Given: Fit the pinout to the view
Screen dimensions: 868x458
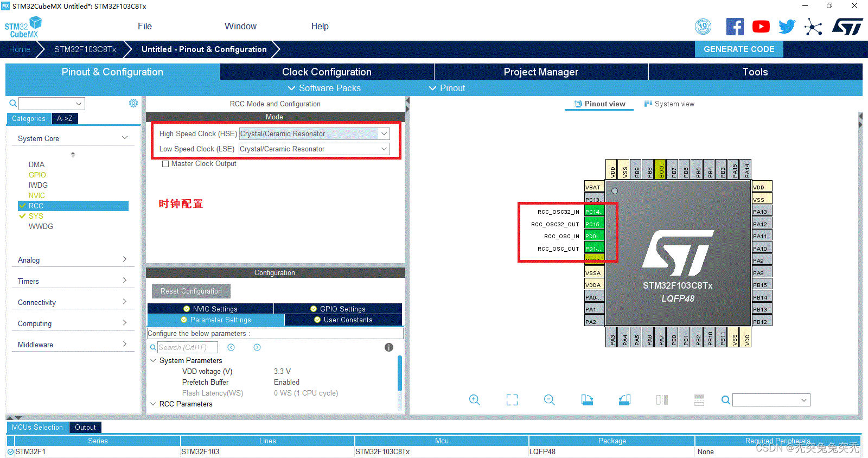Looking at the screenshot, I should pos(512,400).
